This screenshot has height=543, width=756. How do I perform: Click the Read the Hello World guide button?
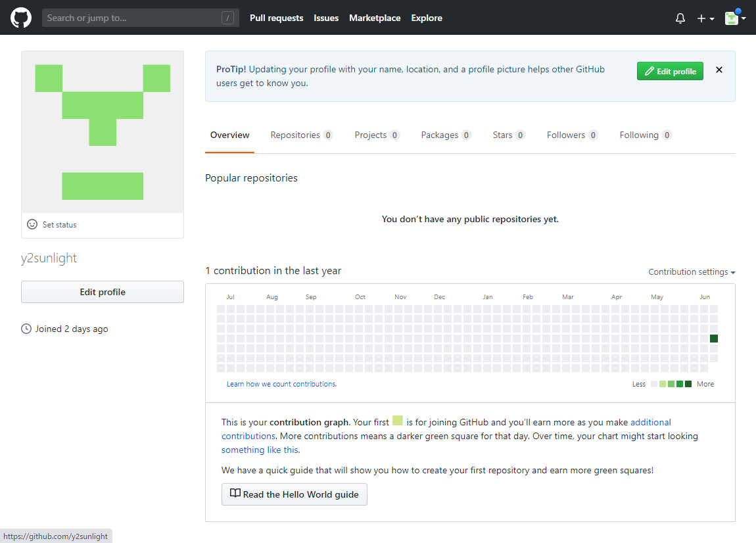(295, 494)
